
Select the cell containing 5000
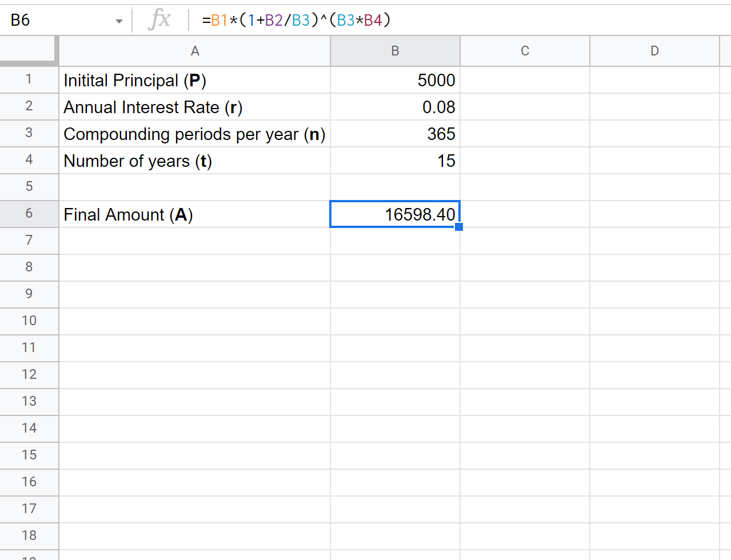click(x=395, y=81)
